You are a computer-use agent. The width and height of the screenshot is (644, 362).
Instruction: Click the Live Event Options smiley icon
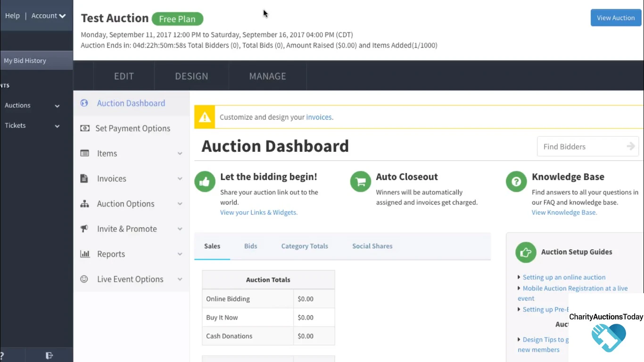(84, 279)
